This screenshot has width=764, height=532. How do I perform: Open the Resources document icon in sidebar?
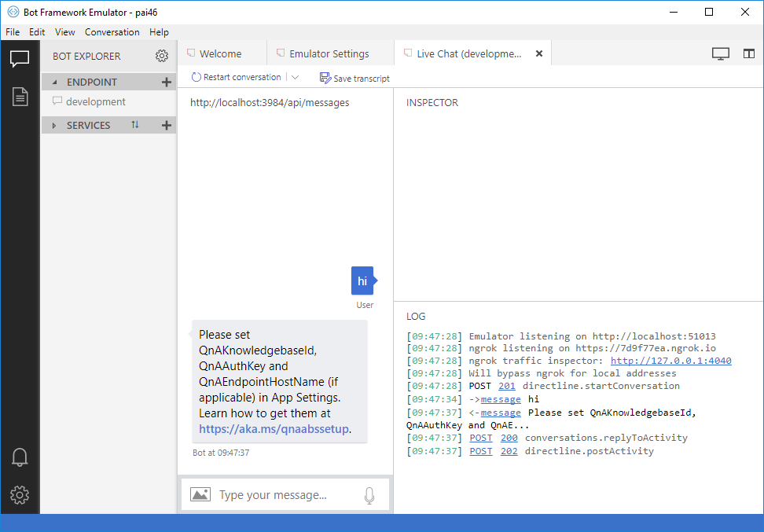20,97
